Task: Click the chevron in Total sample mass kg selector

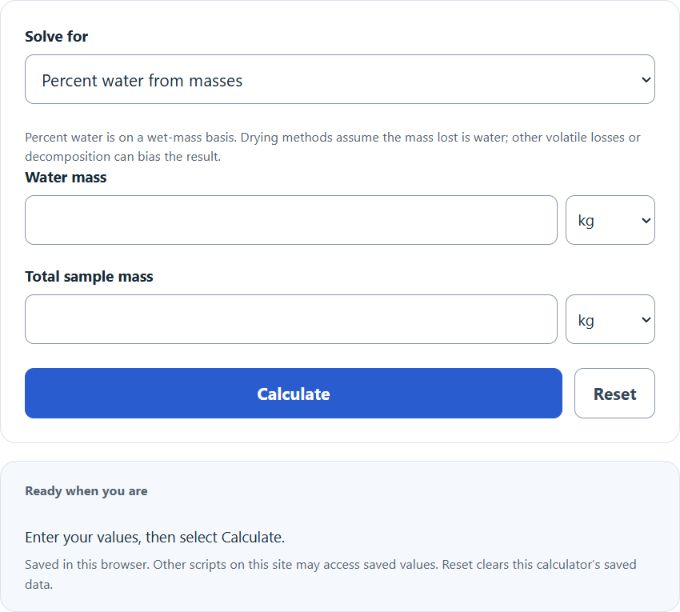Action: [646, 320]
